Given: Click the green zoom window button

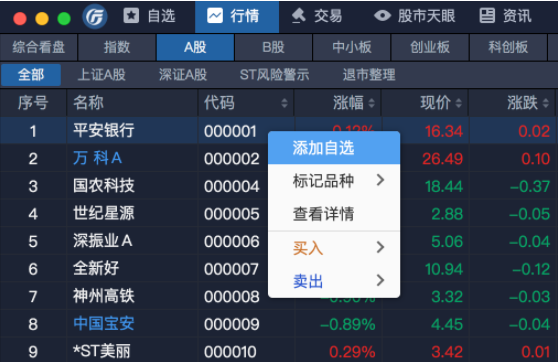Looking at the screenshot, I should tap(64, 19).
